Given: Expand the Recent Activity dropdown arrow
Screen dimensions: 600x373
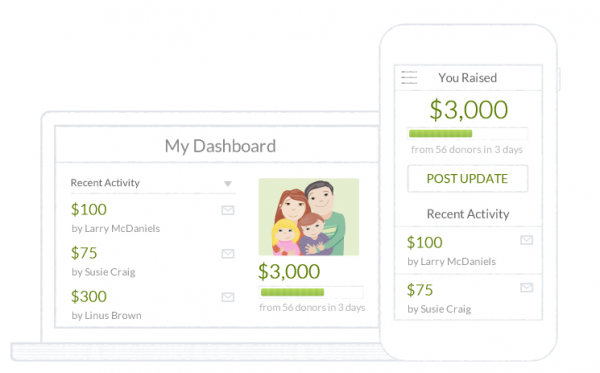Looking at the screenshot, I should tap(228, 184).
